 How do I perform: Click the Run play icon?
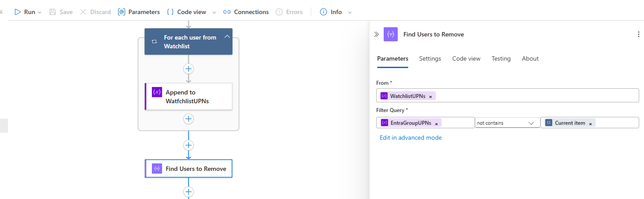(18, 12)
